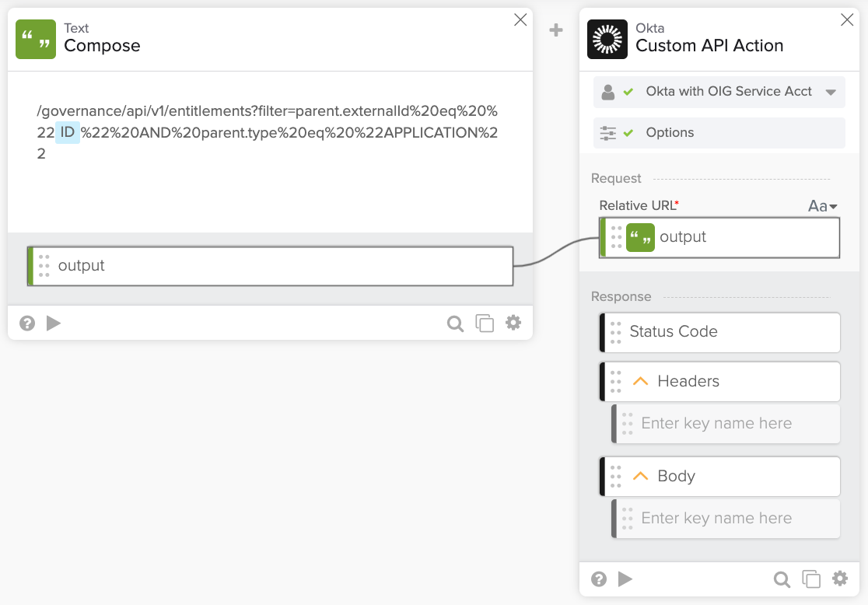Click the sliders options icon
The height and width of the screenshot is (605, 868).
point(607,133)
